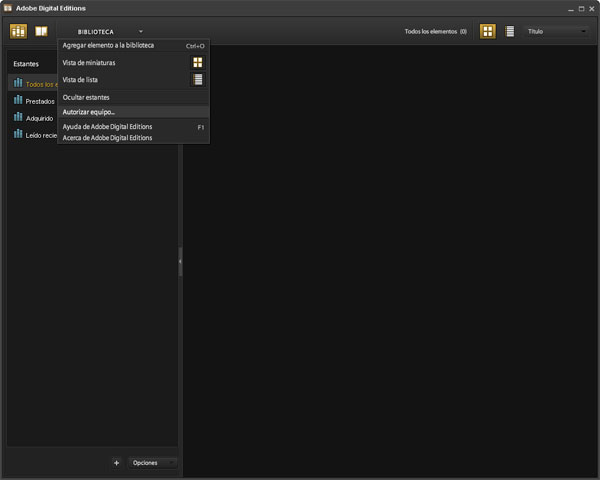Open Ayuda de Adobe Digital Editions

133,127
